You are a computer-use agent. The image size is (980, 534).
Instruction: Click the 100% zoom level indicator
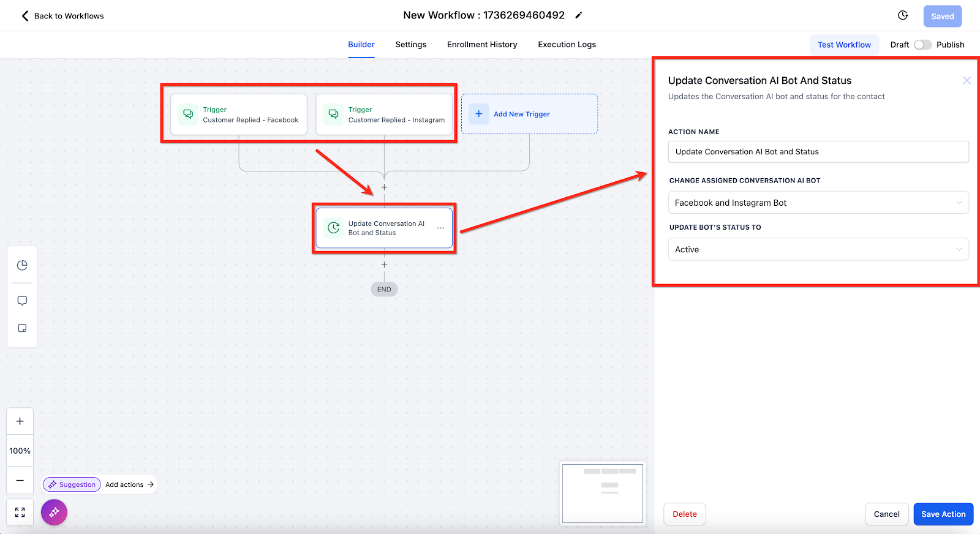[x=20, y=451]
